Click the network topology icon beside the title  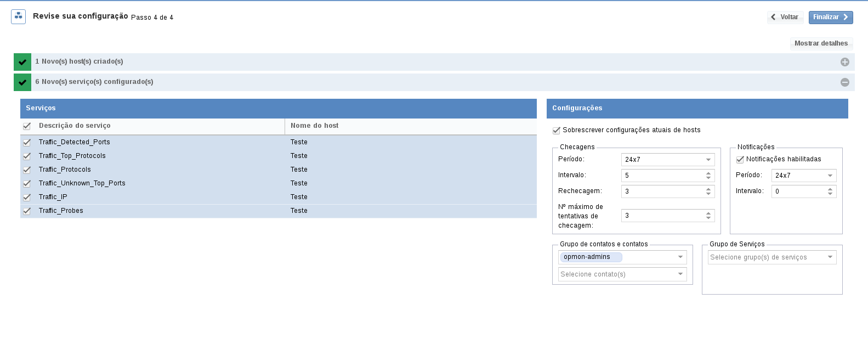[x=18, y=16]
